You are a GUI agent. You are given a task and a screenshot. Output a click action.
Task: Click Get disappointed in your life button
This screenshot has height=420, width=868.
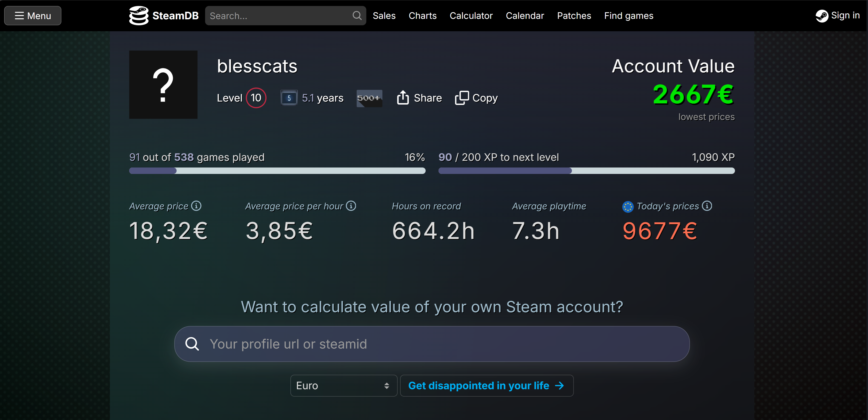tap(487, 386)
